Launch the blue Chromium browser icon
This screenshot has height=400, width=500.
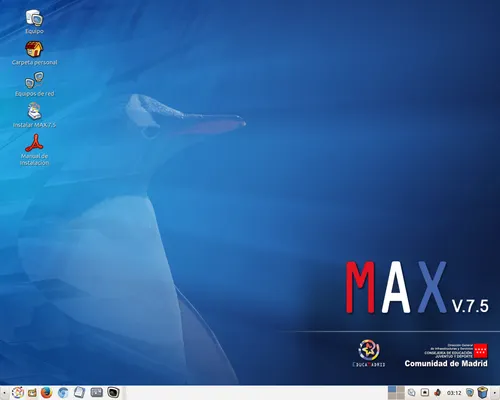[63, 392]
